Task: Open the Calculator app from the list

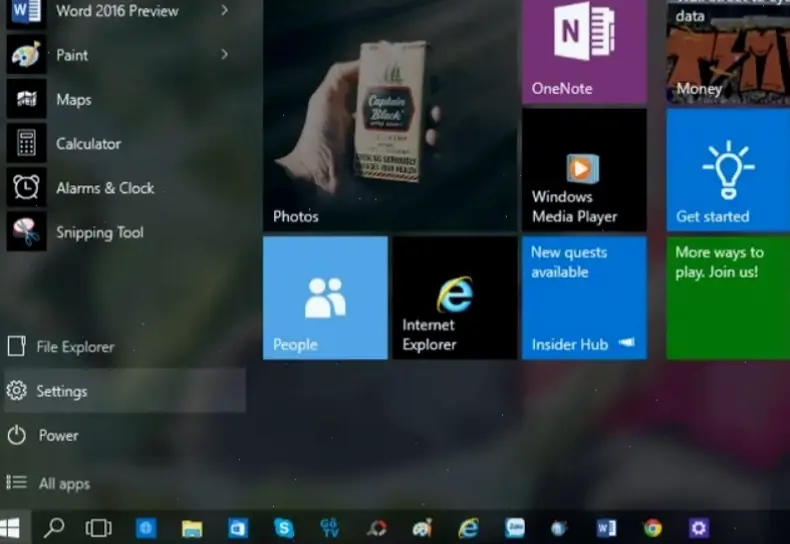Action: pyautogui.click(x=88, y=144)
